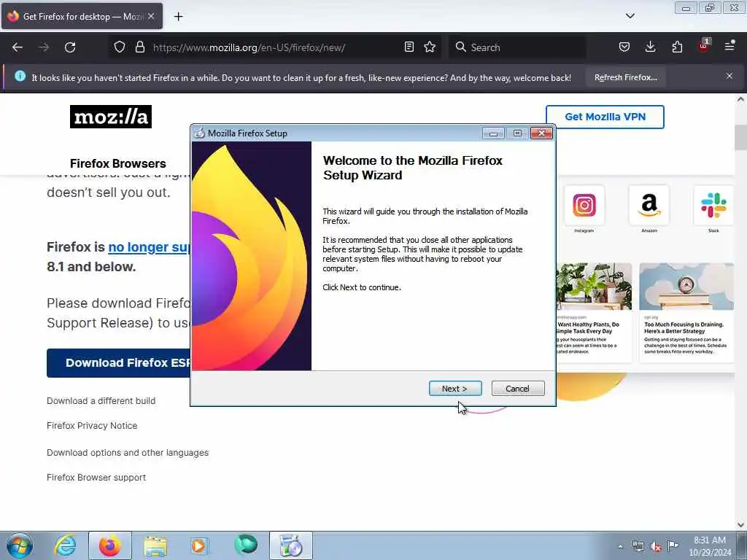
Task: Click the green round app in taskbar
Action: pyautogui.click(x=246, y=545)
